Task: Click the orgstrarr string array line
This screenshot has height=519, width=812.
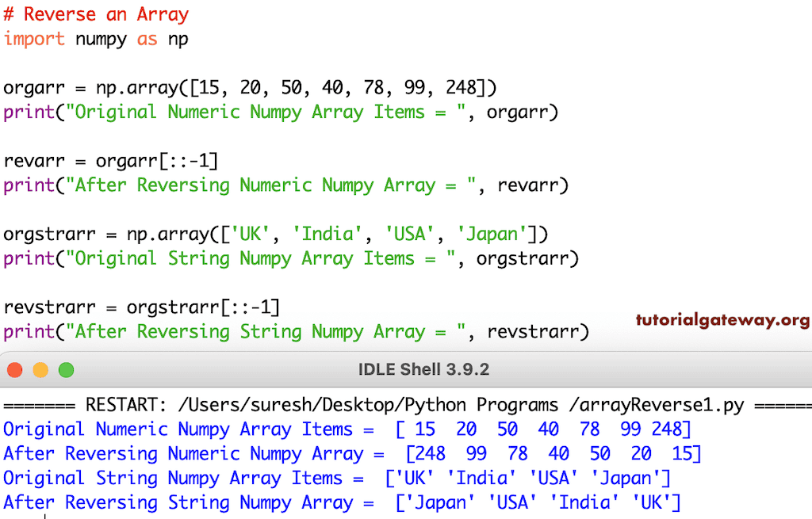Action: [x=262, y=234]
